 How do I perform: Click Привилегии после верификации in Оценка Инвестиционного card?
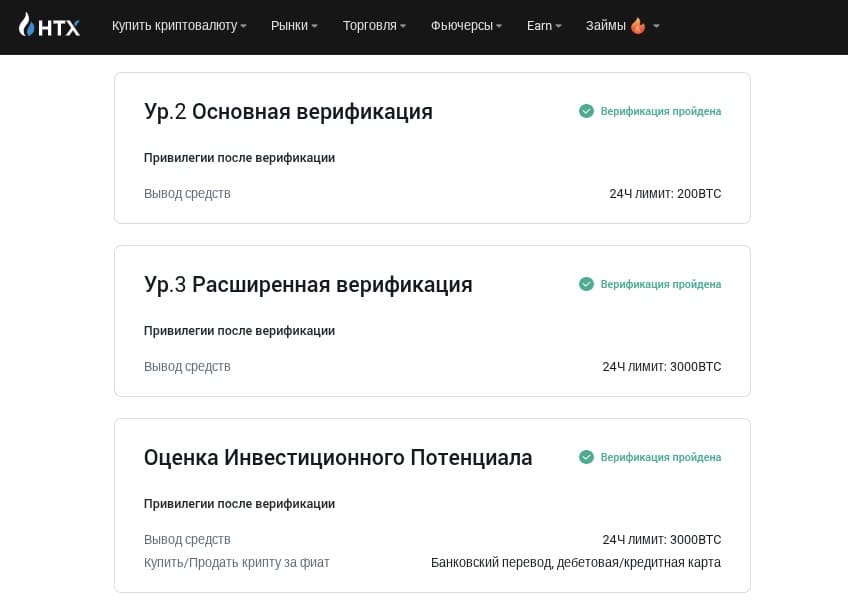coord(239,504)
